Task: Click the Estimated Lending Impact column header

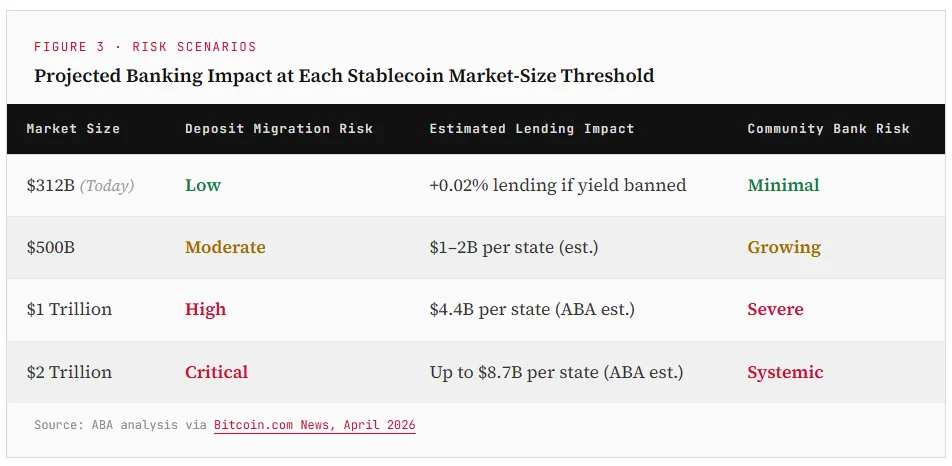Action: [531, 129]
